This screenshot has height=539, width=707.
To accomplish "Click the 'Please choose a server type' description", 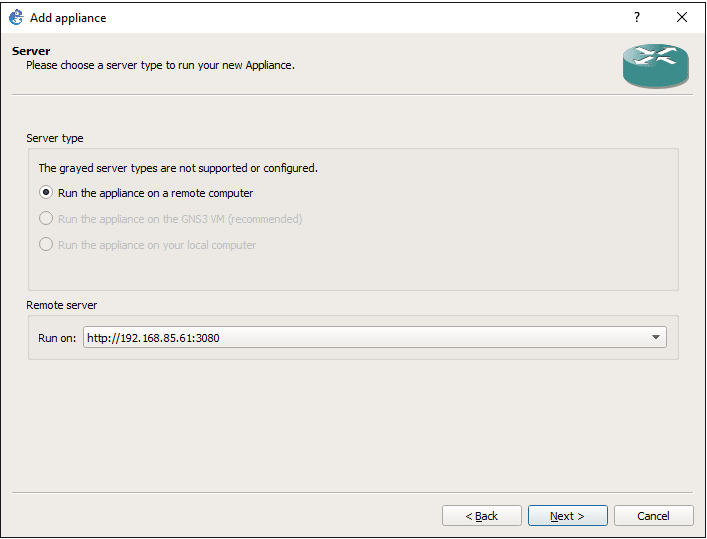I will [x=160, y=65].
